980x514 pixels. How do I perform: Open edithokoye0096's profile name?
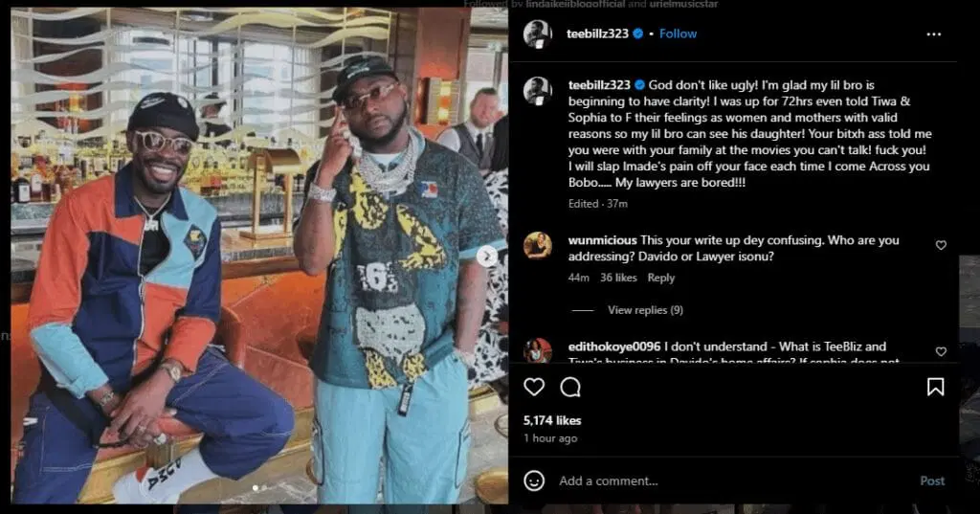pyautogui.click(x=614, y=346)
